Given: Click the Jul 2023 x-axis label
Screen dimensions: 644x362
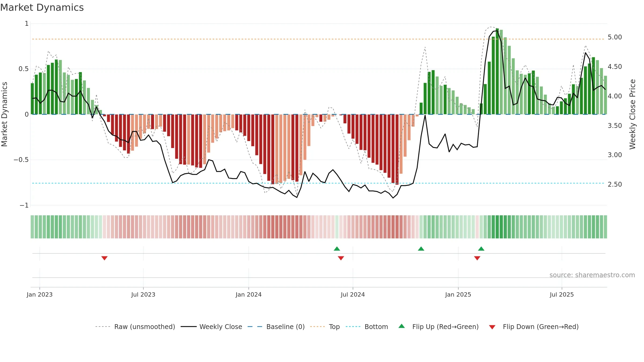Looking at the screenshot, I should point(143,294).
